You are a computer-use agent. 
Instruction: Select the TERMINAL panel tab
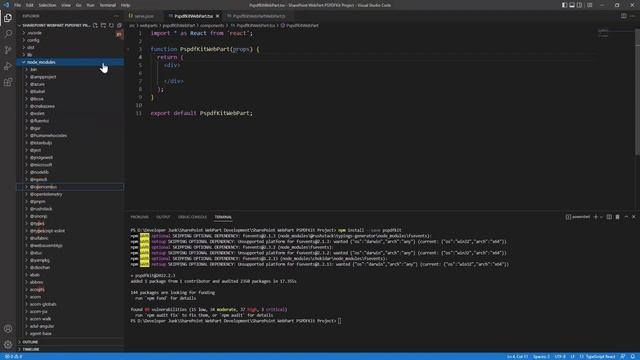click(223, 217)
